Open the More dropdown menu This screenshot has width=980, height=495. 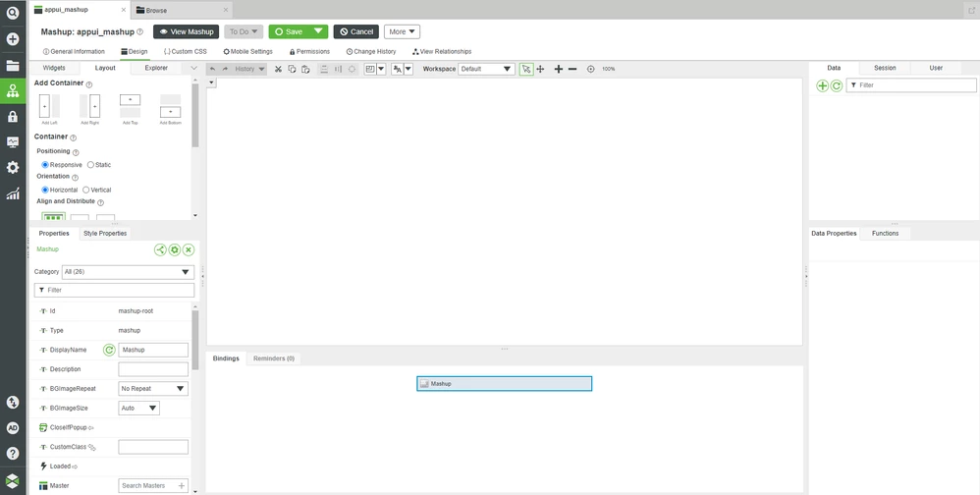tap(402, 31)
